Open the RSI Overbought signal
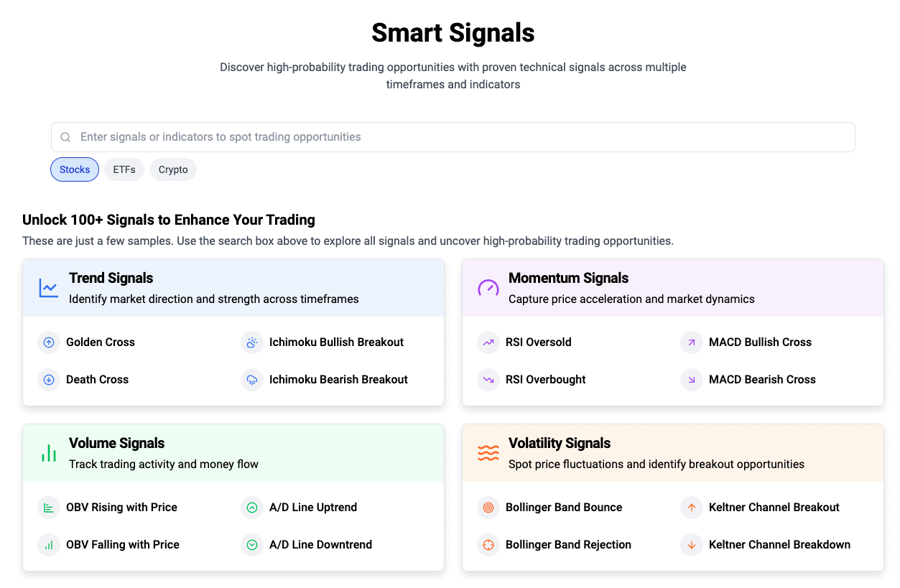Viewport: 900px width, 588px height. [x=545, y=380]
